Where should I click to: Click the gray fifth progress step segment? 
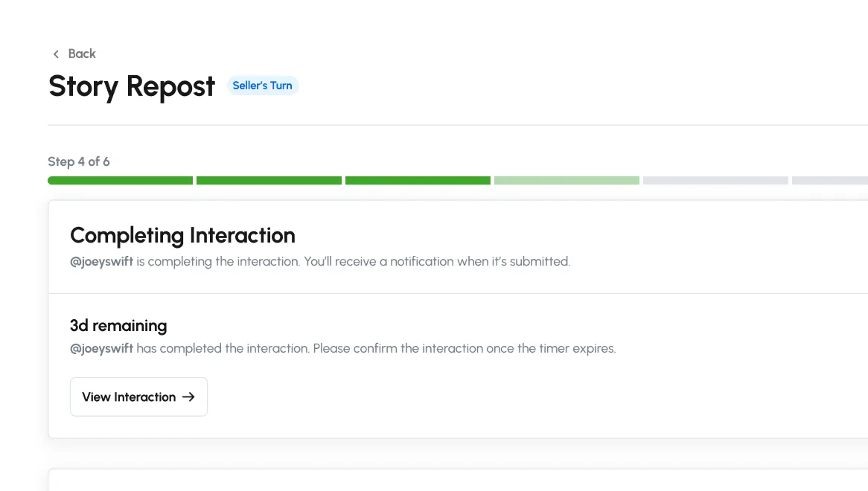(x=715, y=181)
